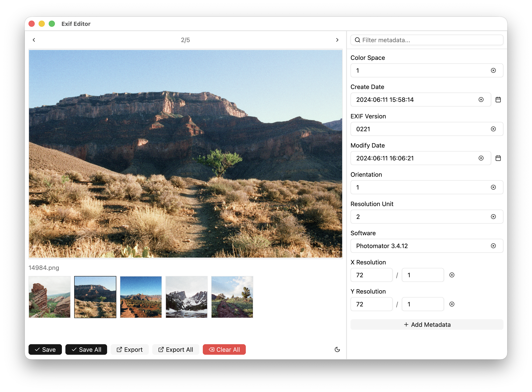Clear the Orientation value
This screenshot has width=532, height=392.
[x=493, y=187]
